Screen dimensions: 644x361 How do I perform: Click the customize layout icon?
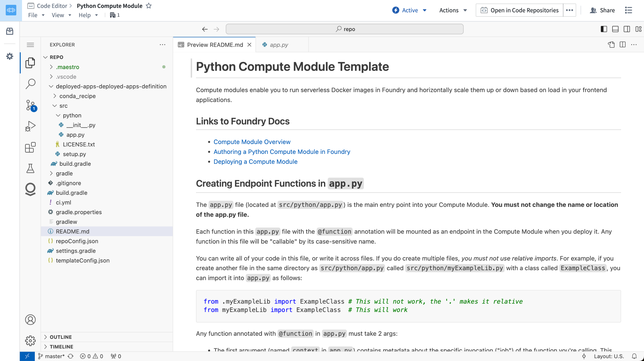coord(638,29)
